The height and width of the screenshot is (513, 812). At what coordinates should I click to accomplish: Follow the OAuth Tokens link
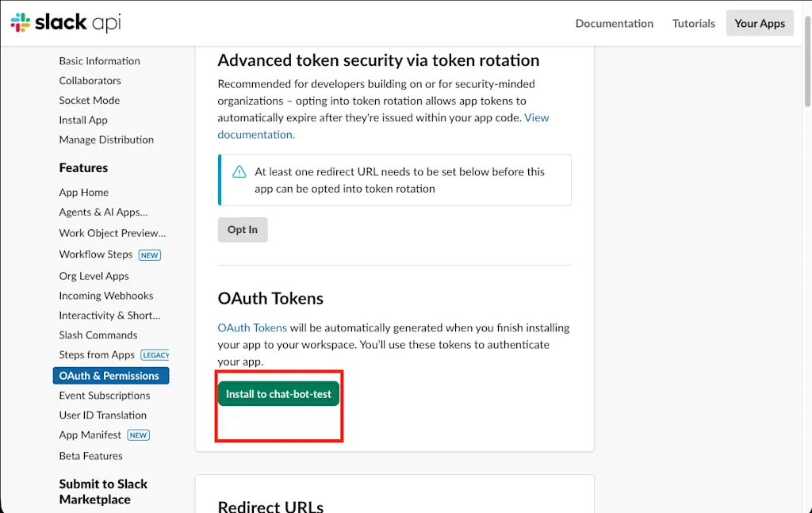(x=252, y=327)
